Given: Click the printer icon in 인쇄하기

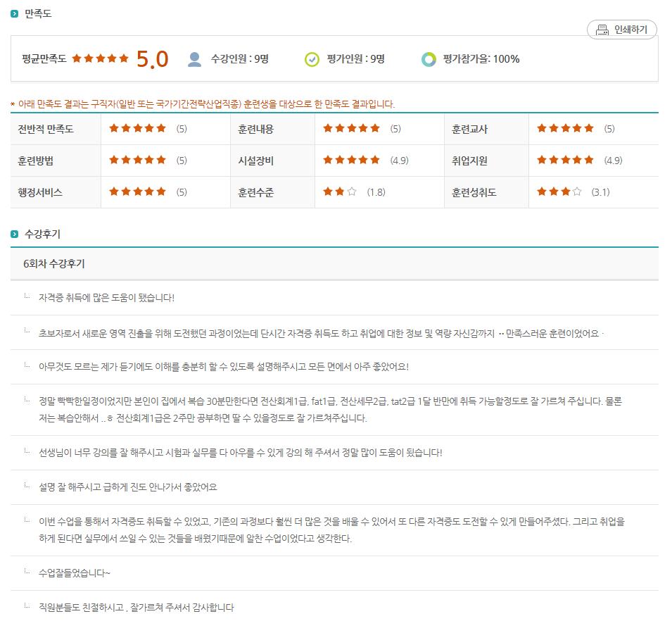Looking at the screenshot, I should tap(602, 30).
